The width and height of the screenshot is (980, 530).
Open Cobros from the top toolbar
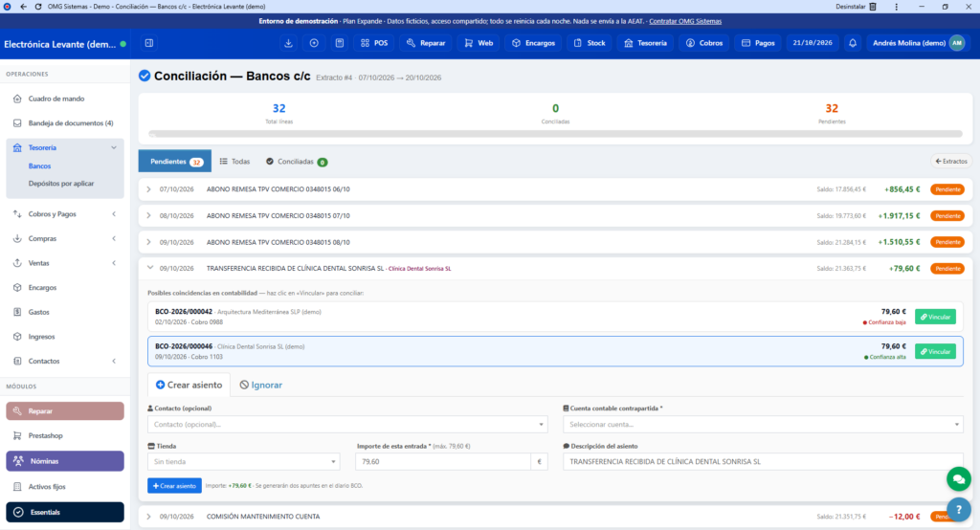pyautogui.click(x=704, y=43)
